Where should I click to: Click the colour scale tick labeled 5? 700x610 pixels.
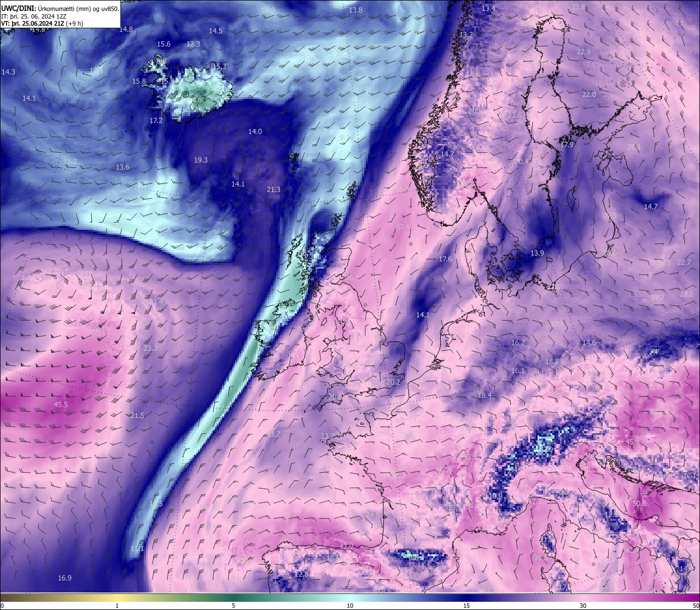pos(234,606)
